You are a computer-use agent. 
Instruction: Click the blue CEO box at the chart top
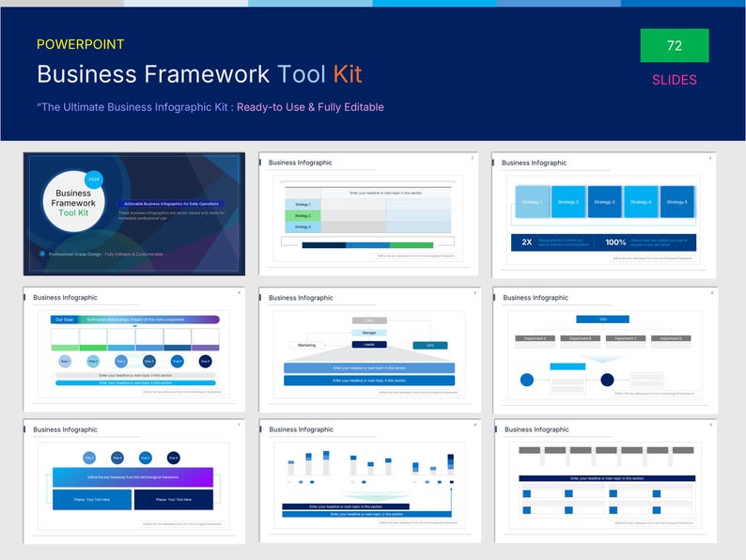point(603,319)
